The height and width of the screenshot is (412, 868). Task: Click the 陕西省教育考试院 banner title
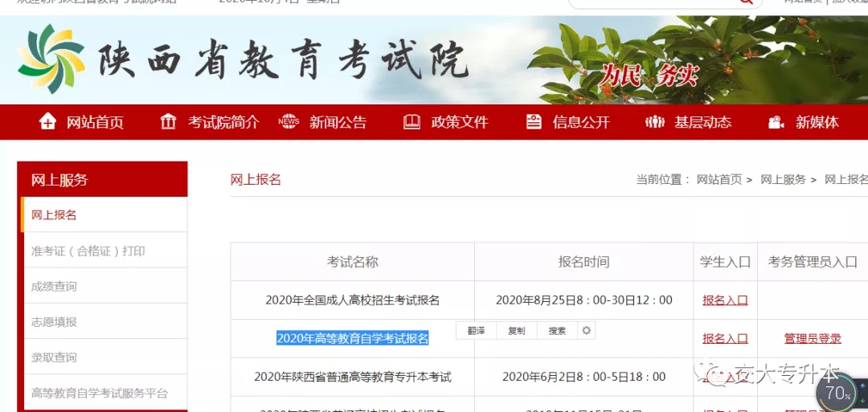tap(284, 59)
